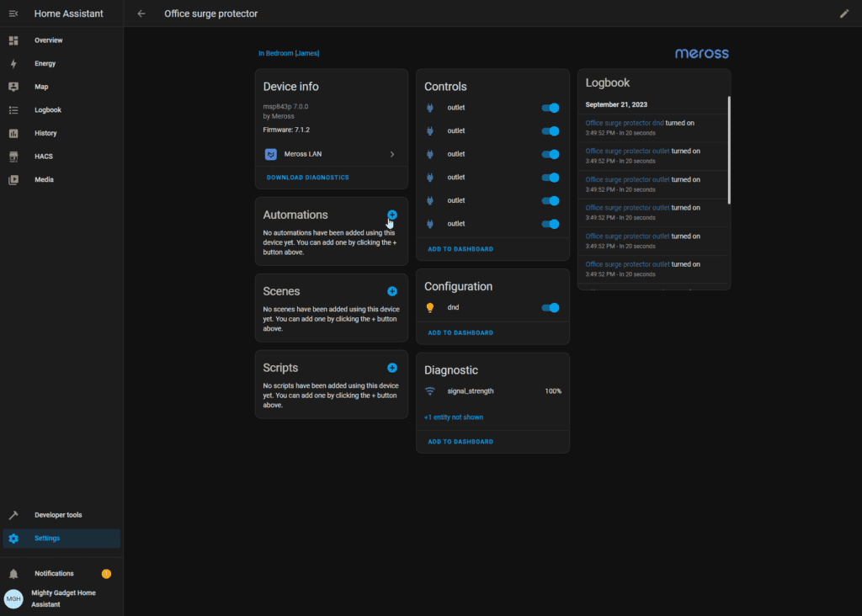Click the pencil edit icon in the header
The image size is (862, 616).
[x=844, y=13]
